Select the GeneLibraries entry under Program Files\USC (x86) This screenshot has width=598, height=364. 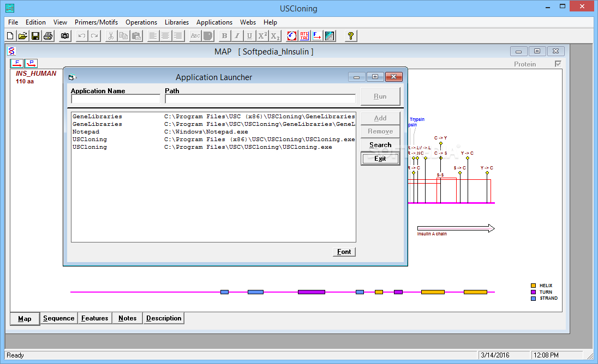pos(213,117)
